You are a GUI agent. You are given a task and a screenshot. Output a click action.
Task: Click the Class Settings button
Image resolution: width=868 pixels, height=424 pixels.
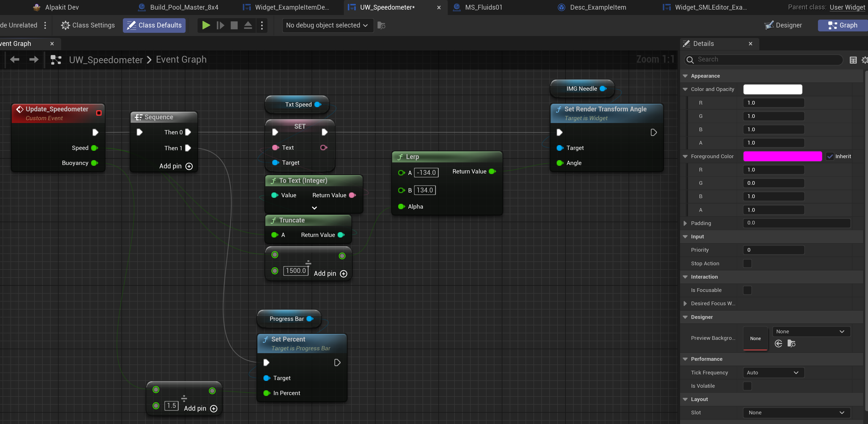tap(88, 25)
